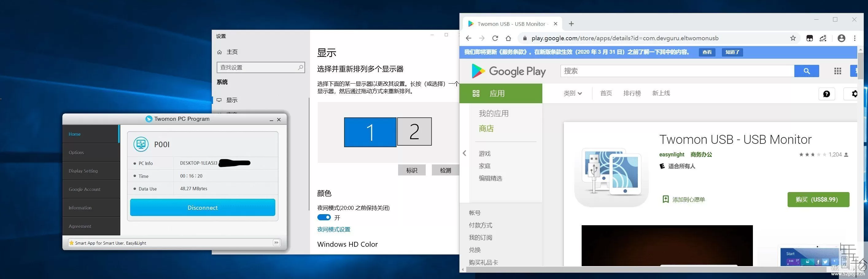Open 付款方式 in Play sidebar

pyautogui.click(x=480, y=225)
